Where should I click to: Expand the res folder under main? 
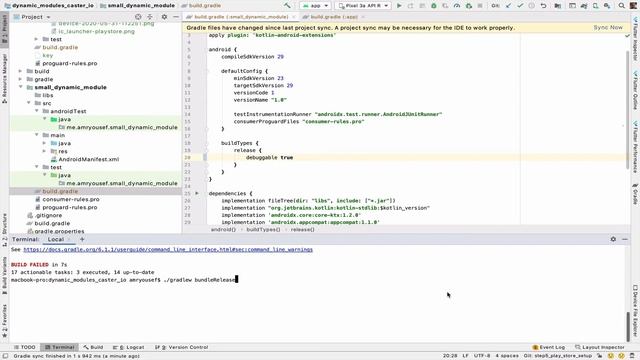click(44, 151)
